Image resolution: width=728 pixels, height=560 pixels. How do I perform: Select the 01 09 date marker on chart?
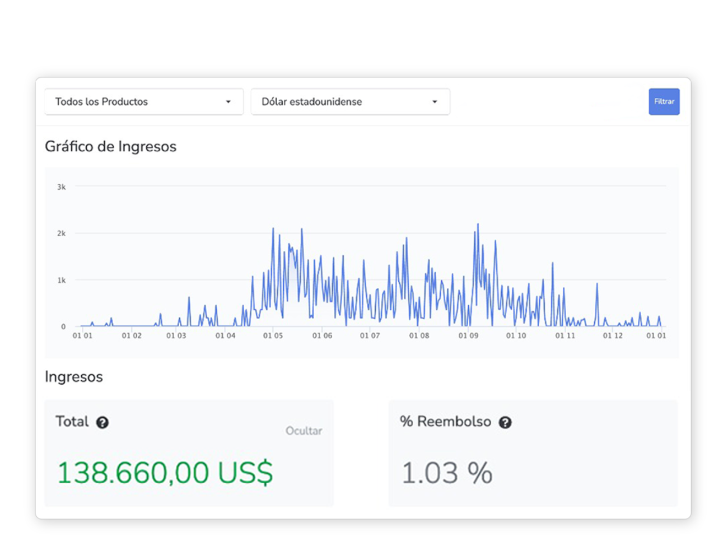[468, 335]
